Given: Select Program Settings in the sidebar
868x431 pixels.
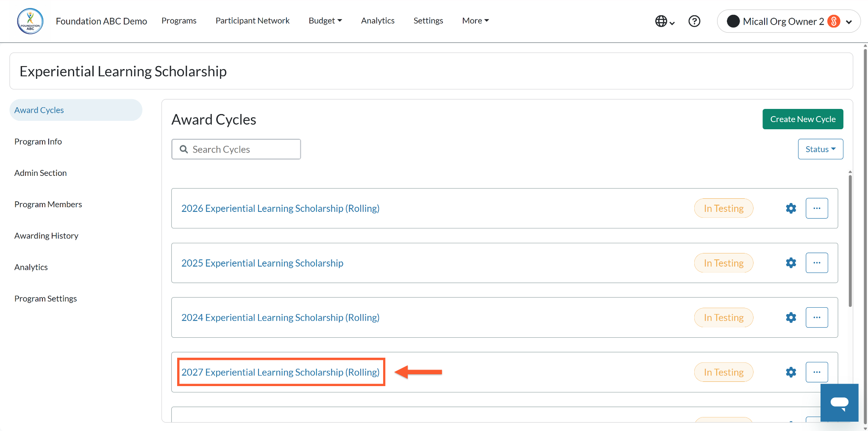Looking at the screenshot, I should tap(46, 299).
